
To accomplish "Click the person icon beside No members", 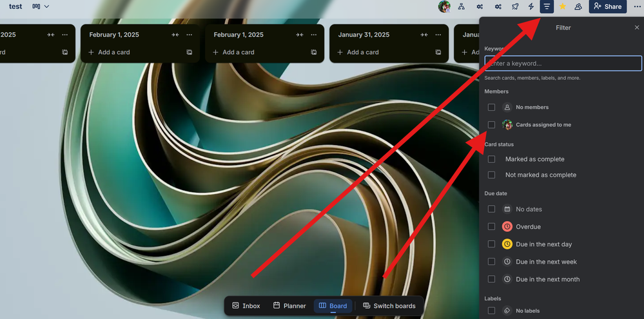I will coord(507,107).
